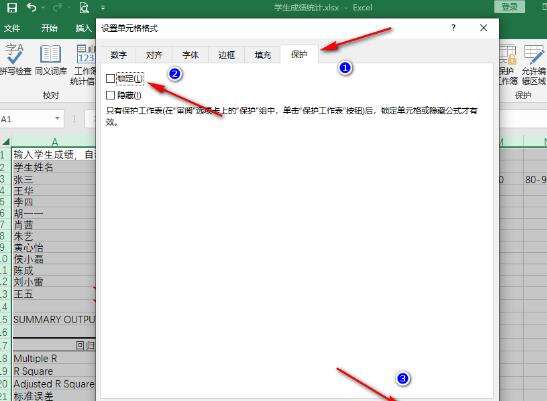Check the 锁定(L) checkbox
The width and height of the screenshot is (547, 401).
110,79
